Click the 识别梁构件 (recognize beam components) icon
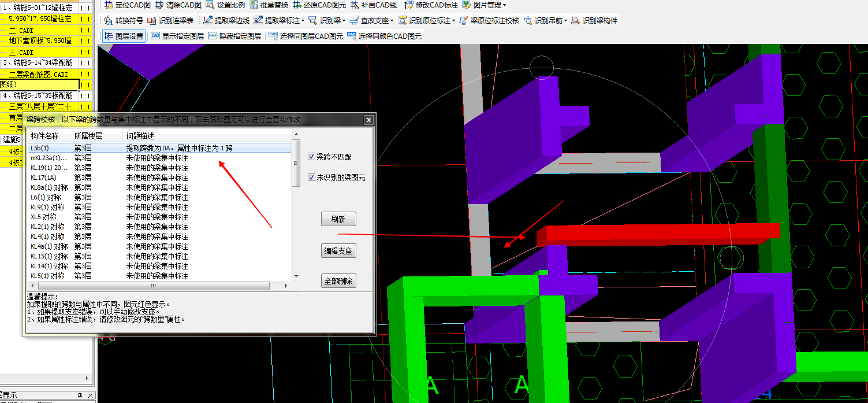The height and width of the screenshot is (403, 868). pos(576,21)
